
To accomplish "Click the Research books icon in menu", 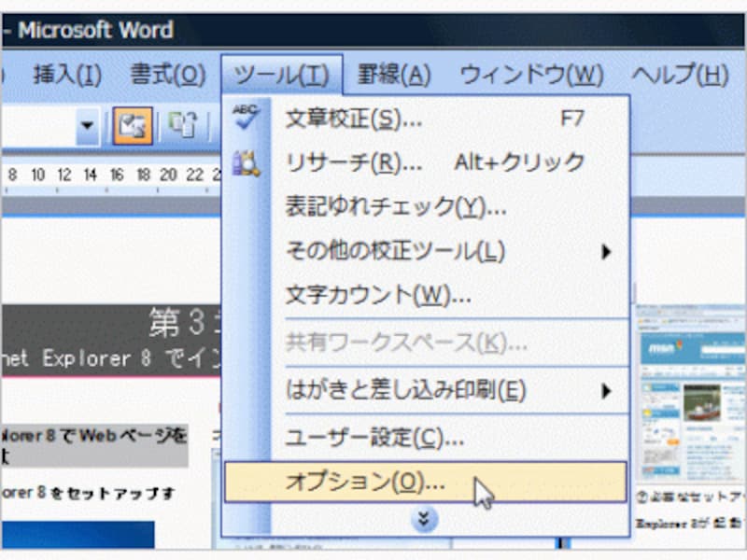I will (x=246, y=162).
